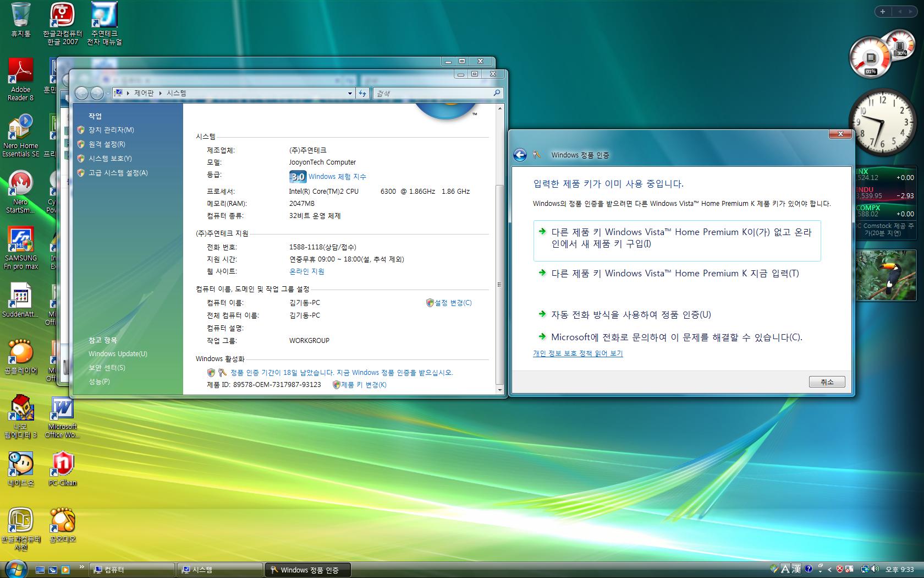This screenshot has width=924, height=578.
Task: Click the activation days remaining link
Action: pyautogui.click(x=342, y=373)
